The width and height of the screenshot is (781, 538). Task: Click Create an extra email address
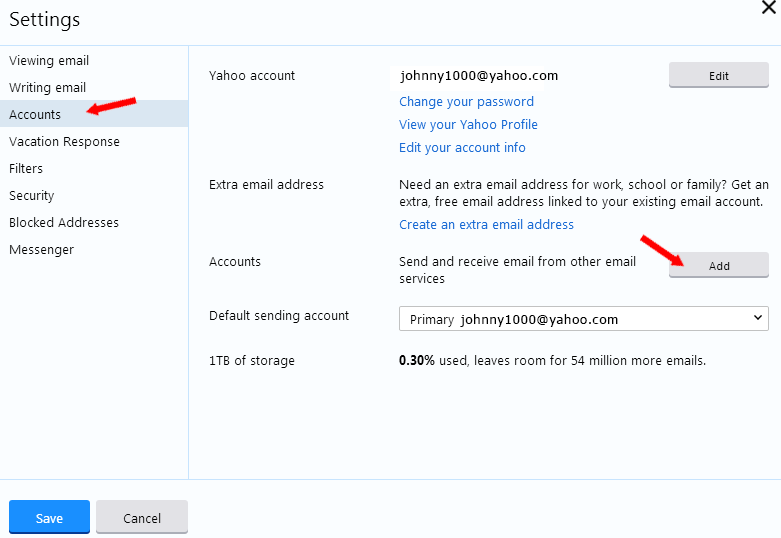[x=486, y=225]
